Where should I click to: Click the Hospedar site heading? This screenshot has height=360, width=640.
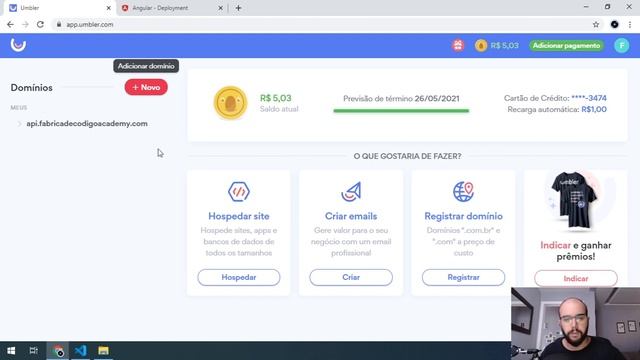239,216
